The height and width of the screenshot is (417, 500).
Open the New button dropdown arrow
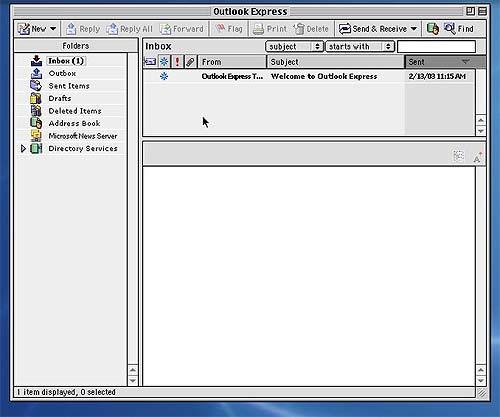coord(53,29)
